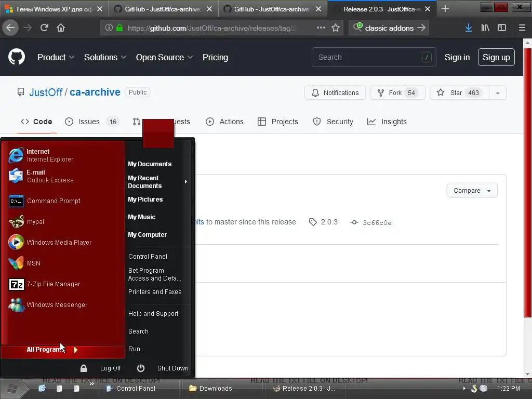The image size is (532, 399).
Task: Bookmark this page with the star icon
Action: tap(336, 28)
